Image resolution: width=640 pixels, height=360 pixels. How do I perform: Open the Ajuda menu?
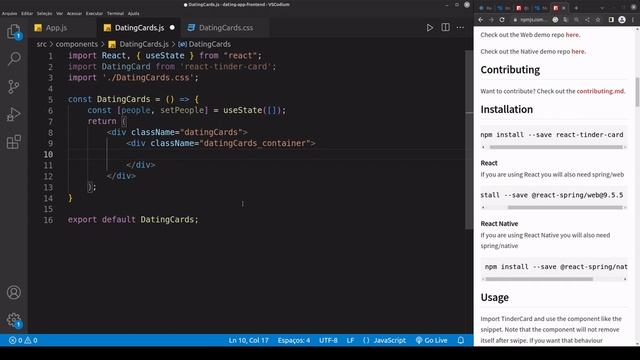tap(133, 13)
